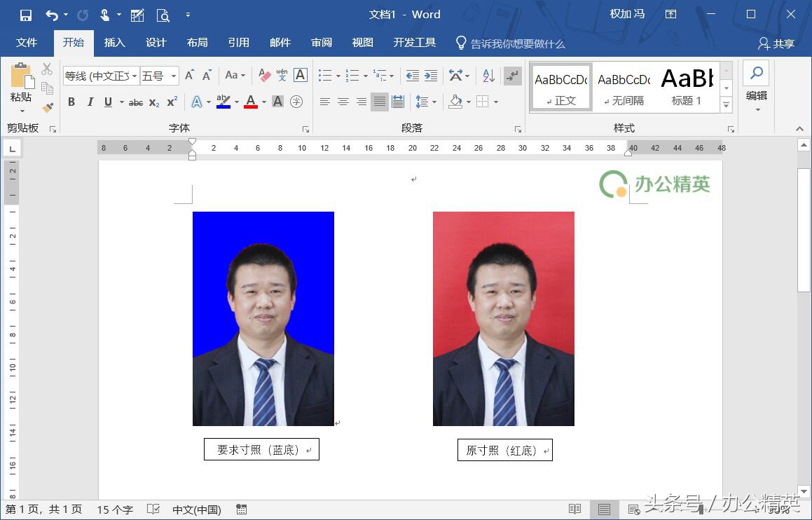Viewport: 812px width, 520px height.
Task: Select the red-background ID photo
Action: [503, 318]
